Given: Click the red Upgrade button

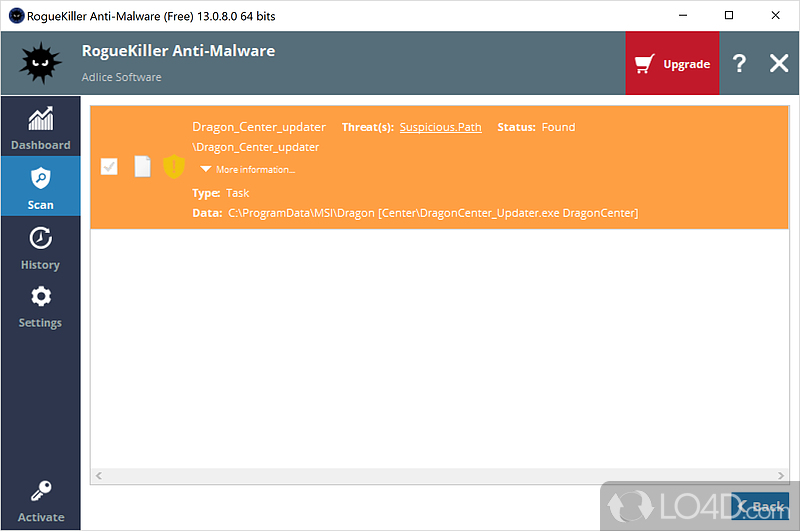Looking at the screenshot, I should pos(672,63).
